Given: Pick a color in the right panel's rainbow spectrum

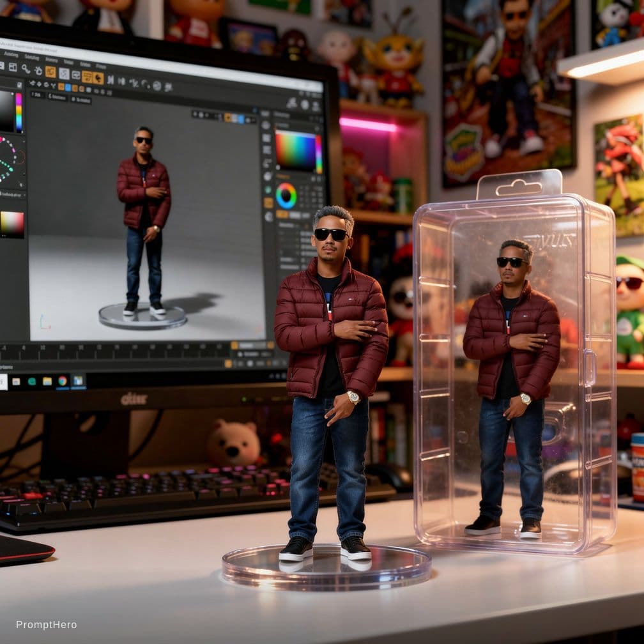Looking at the screenshot, I should pyautogui.click(x=295, y=151).
